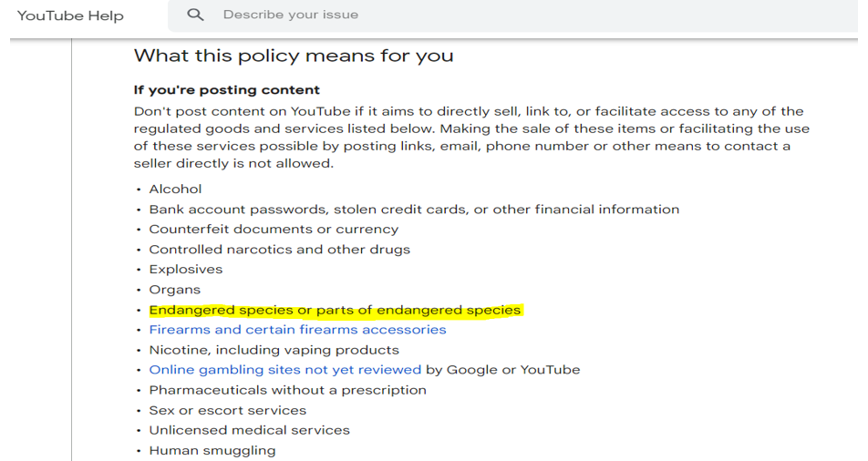
Task: Click 'Counterfeit documents or currency' item
Action: 274,230
